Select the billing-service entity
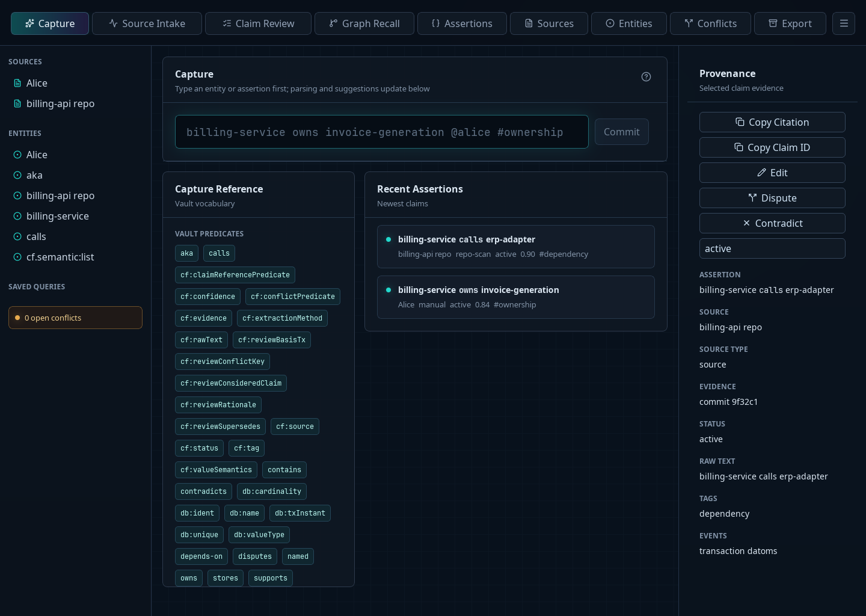 [x=75, y=216]
